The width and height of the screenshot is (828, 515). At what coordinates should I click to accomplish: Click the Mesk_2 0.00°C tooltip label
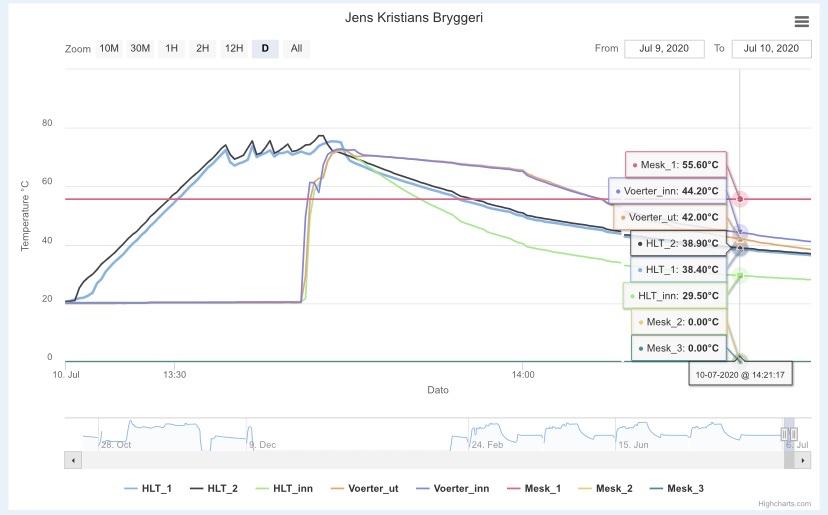pyautogui.click(x=679, y=322)
